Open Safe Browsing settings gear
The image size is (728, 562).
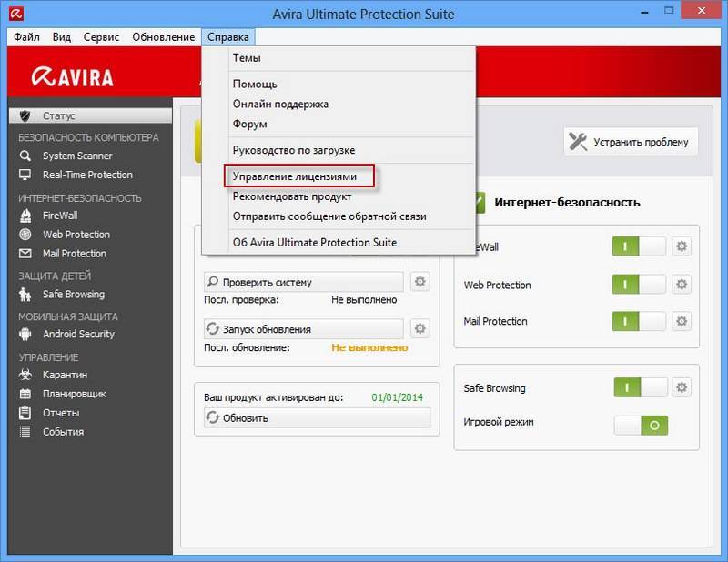pyautogui.click(x=682, y=387)
